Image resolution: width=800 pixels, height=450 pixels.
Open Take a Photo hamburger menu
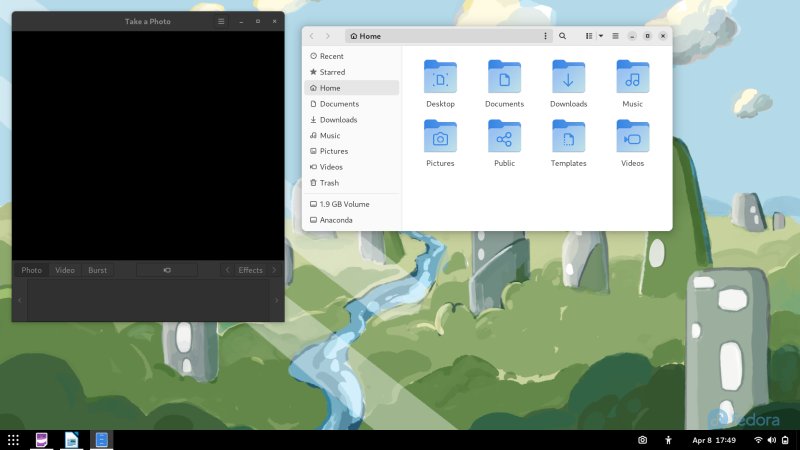pyautogui.click(x=221, y=21)
